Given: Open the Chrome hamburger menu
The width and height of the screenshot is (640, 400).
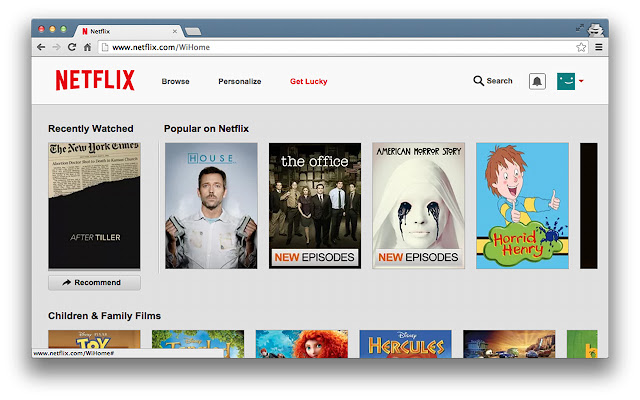Looking at the screenshot, I should pyautogui.click(x=599, y=47).
